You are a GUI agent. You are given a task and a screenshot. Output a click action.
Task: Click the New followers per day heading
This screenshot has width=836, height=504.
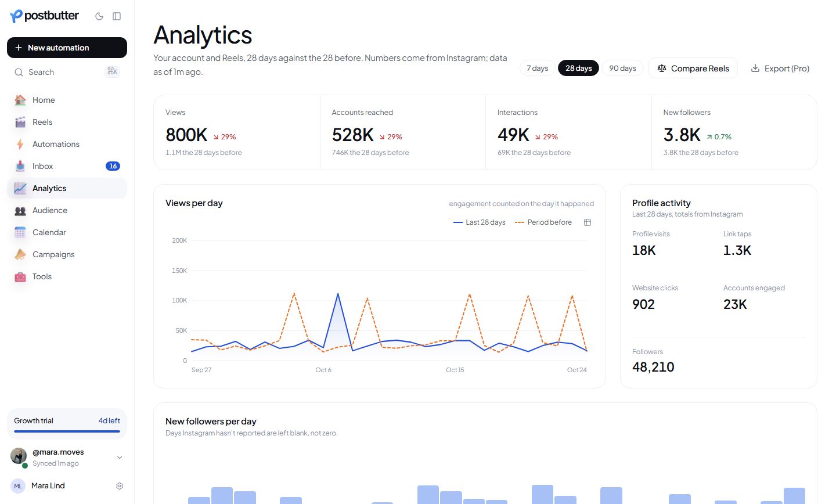(211, 422)
